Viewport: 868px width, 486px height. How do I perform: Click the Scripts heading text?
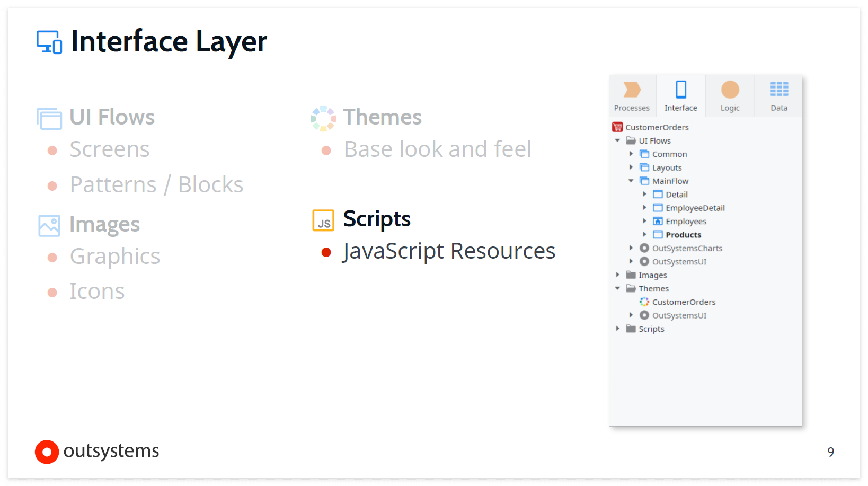coord(377,219)
